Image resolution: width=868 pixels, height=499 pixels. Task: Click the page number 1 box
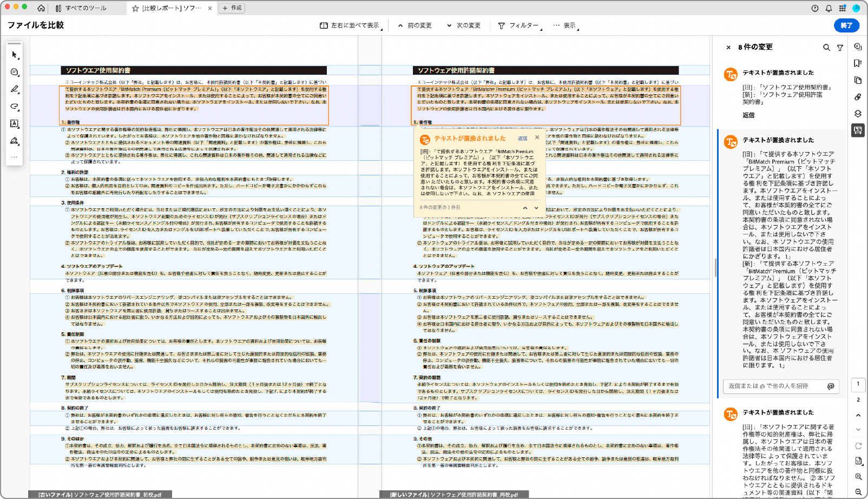pyautogui.click(x=858, y=384)
